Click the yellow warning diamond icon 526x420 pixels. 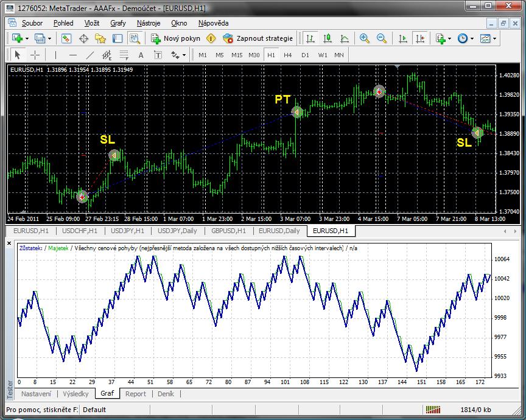coord(211,38)
